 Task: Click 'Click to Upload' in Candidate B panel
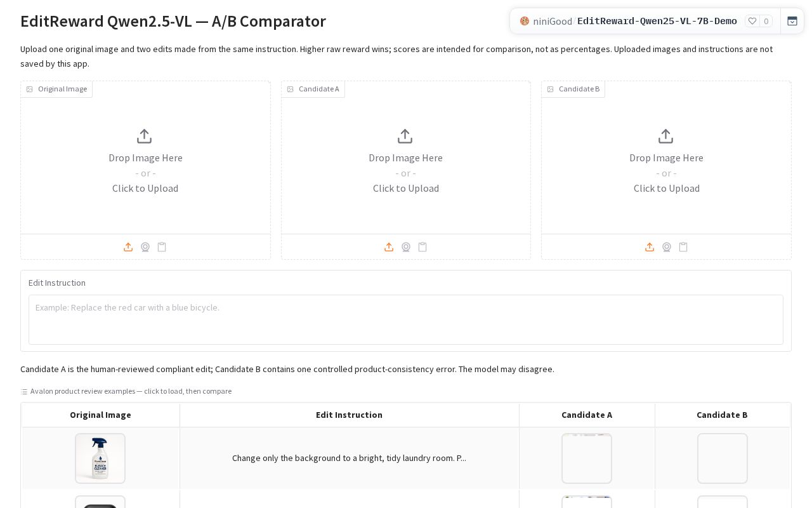point(667,188)
